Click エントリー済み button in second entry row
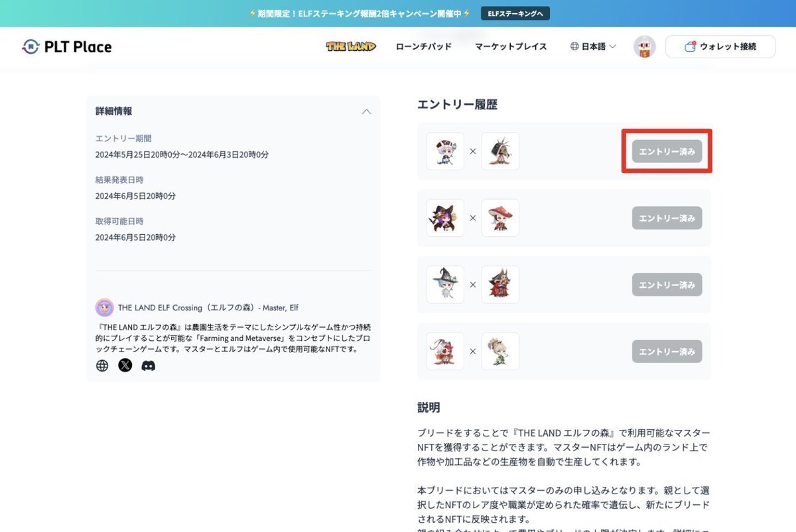796x532 pixels. (x=667, y=218)
